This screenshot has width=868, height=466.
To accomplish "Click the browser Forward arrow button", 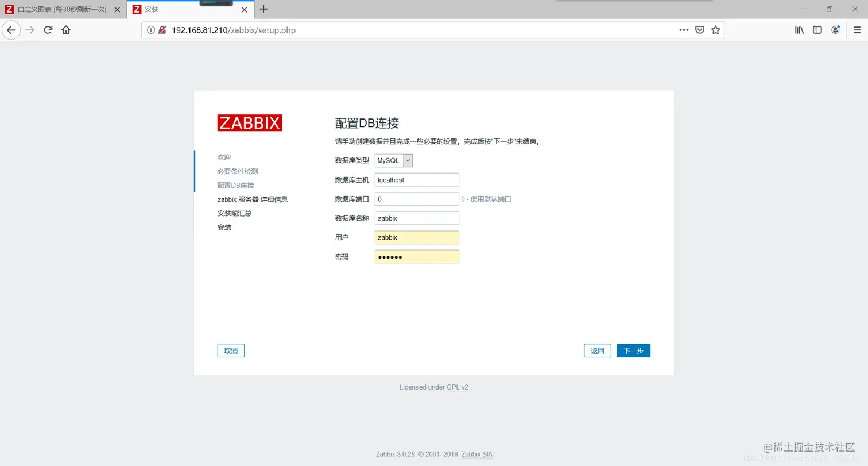I will tap(30, 30).
